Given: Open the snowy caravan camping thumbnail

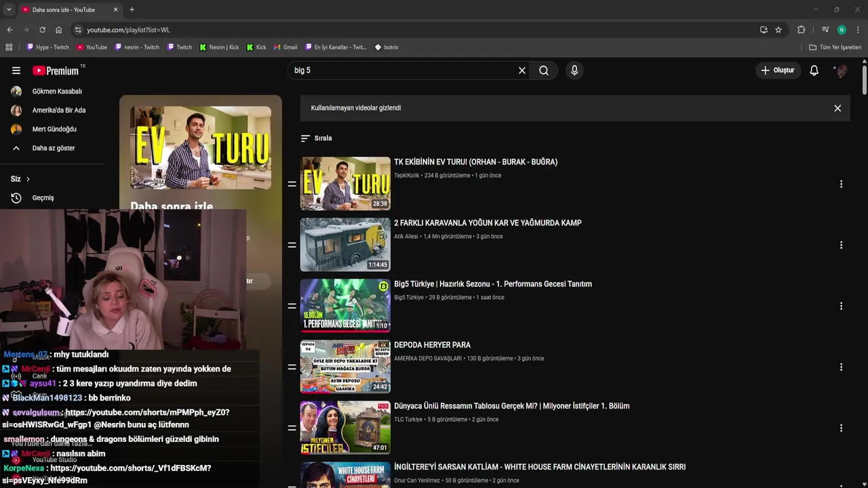Looking at the screenshot, I should (x=345, y=245).
